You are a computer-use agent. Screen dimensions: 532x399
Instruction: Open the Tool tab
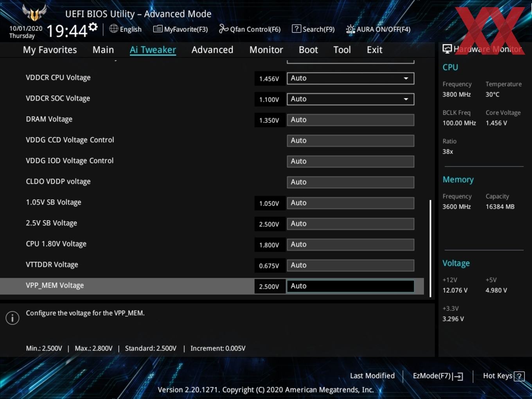342,50
